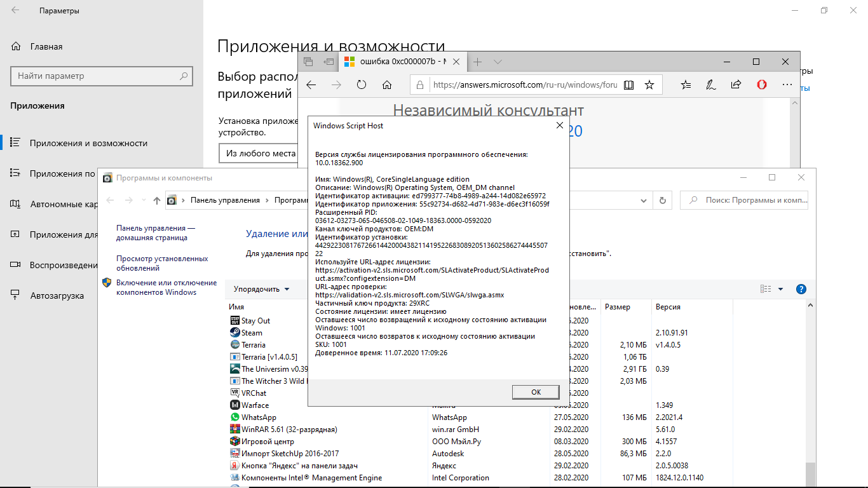
Task: Click Панель управления breadcrumb in address bar
Action: tap(225, 200)
